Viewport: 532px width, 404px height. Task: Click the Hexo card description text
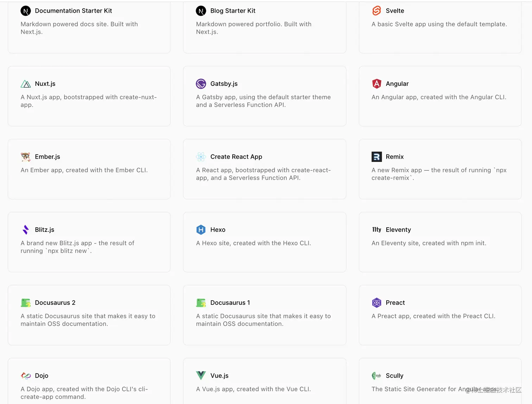coord(253,243)
